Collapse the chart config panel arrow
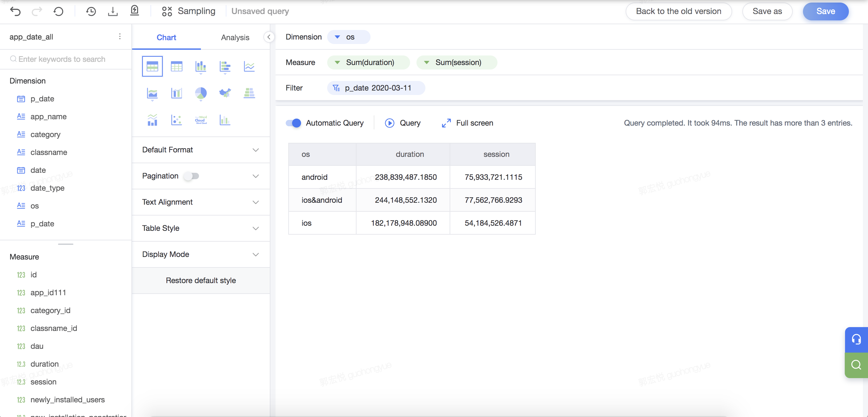Image resolution: width=868 pixels, height=417 pixels. coord(269,37)
